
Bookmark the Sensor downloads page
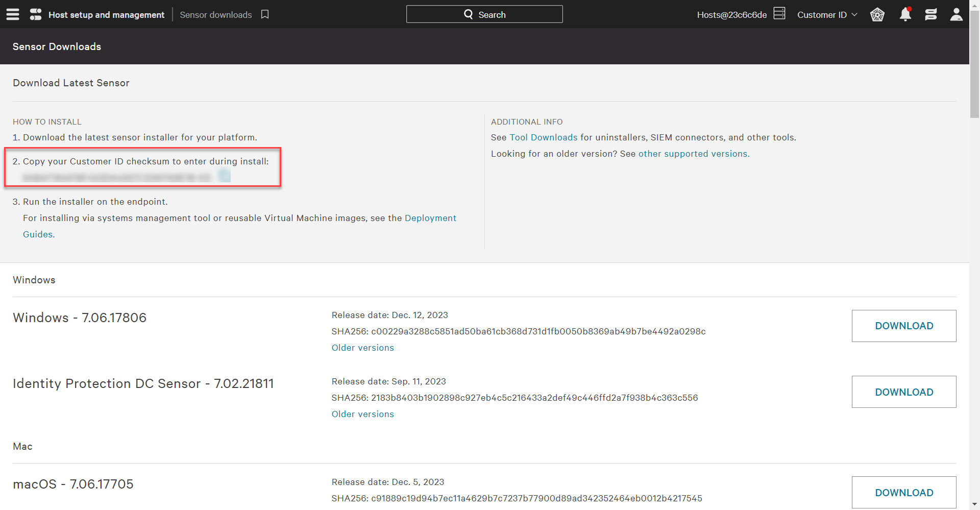click(265, 14)
